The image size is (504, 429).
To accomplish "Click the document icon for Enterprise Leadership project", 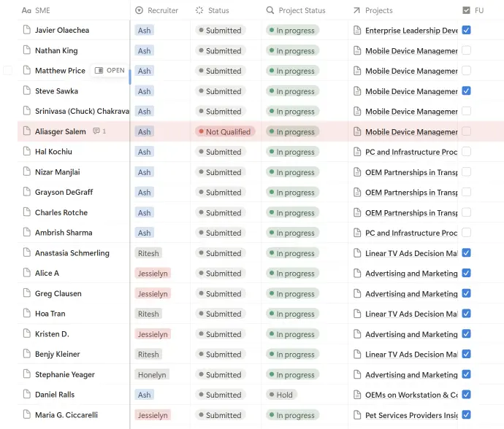I will (357, 31).
